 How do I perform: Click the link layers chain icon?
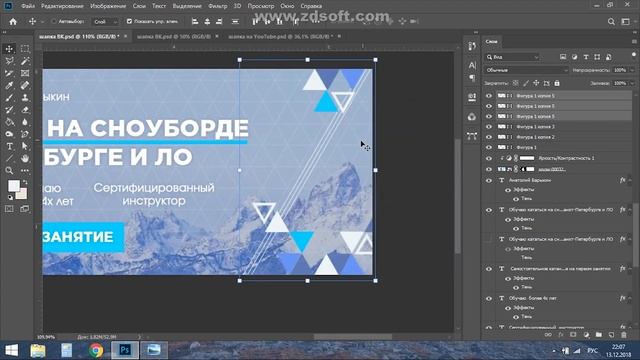point(548,335)
